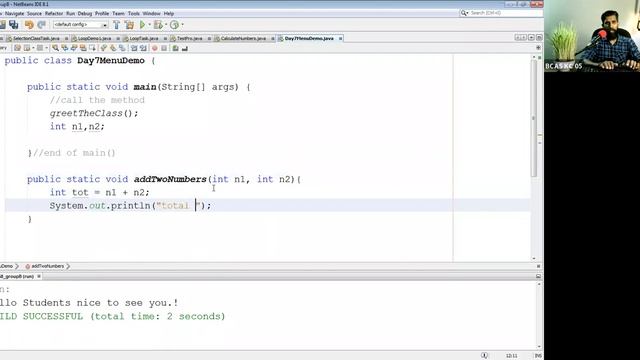Show opened documents list button
This screenshot has width=640, height=360.
(531, 38)
